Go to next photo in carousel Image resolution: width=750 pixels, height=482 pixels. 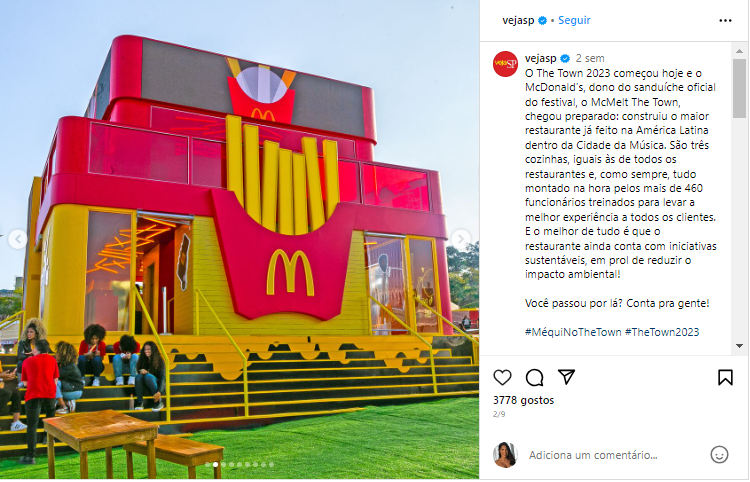click(461, 239)
